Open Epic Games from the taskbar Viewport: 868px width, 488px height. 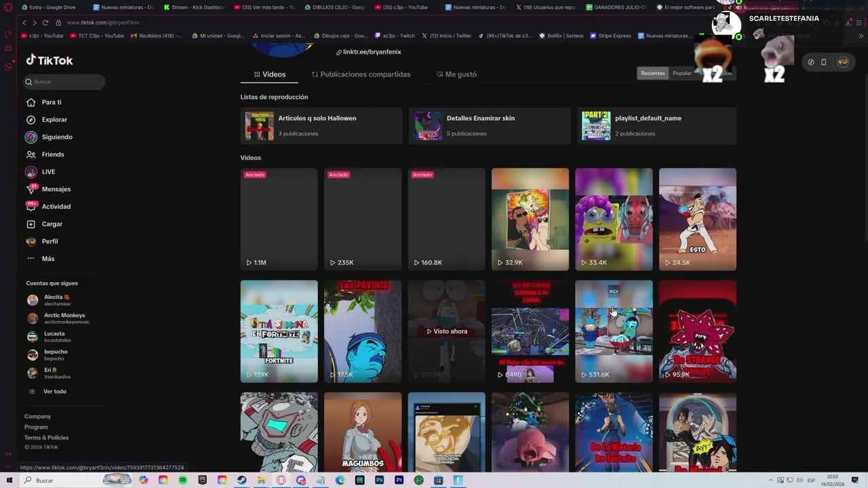tap(203, 480)
